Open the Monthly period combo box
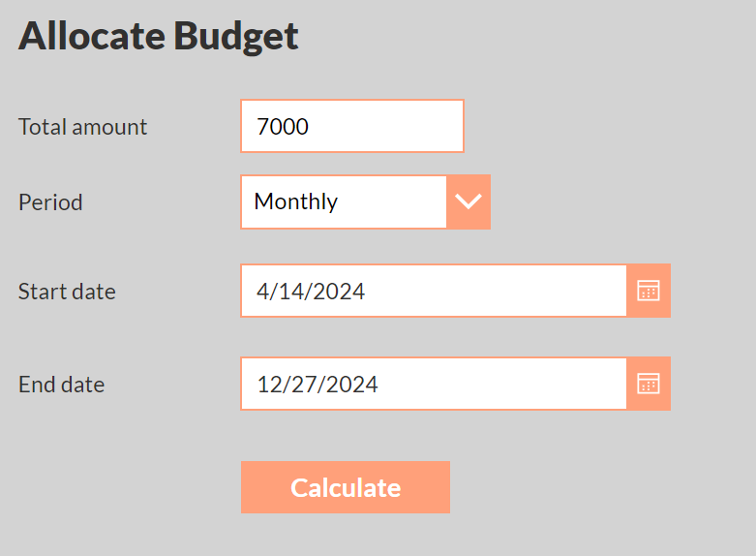 click(366, 201)
